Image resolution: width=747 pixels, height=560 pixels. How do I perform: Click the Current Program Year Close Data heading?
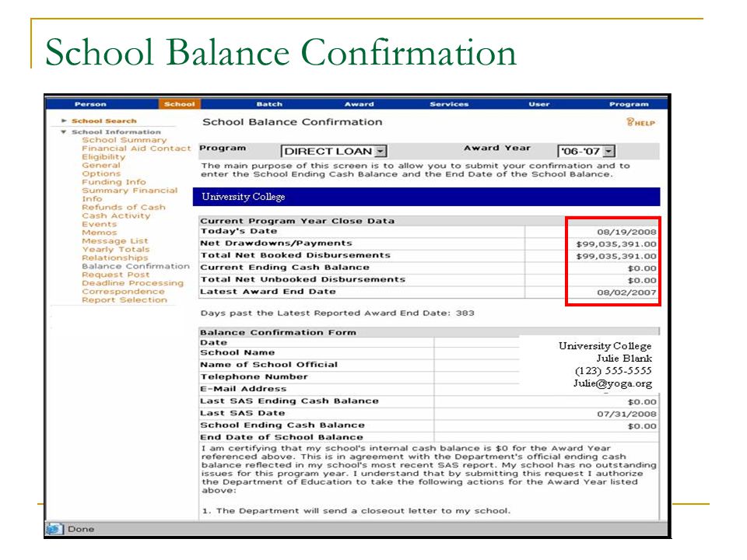pos(297,221)
